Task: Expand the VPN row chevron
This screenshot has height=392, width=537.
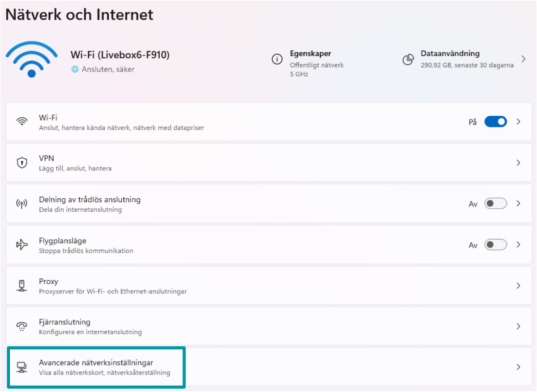Action: 519,163
